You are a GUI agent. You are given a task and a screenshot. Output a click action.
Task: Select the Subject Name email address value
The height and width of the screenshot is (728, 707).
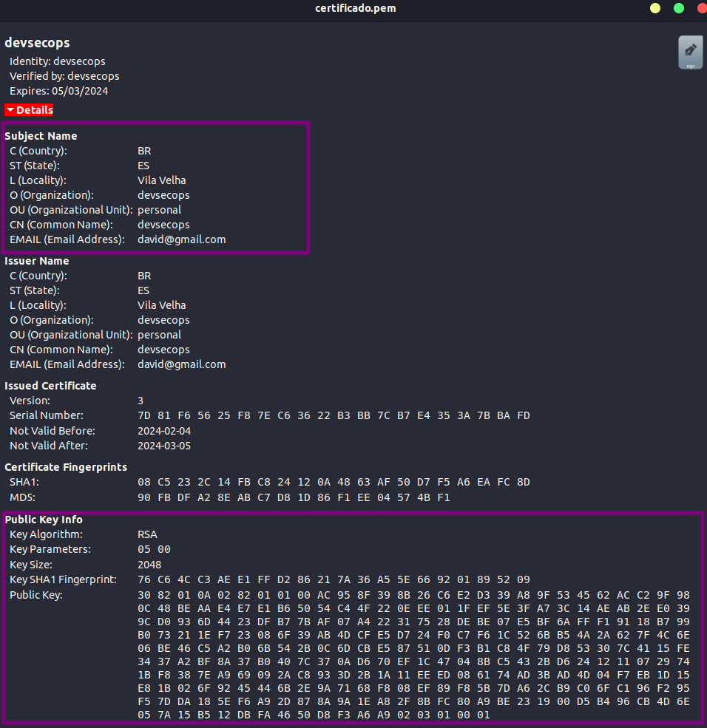181,239
